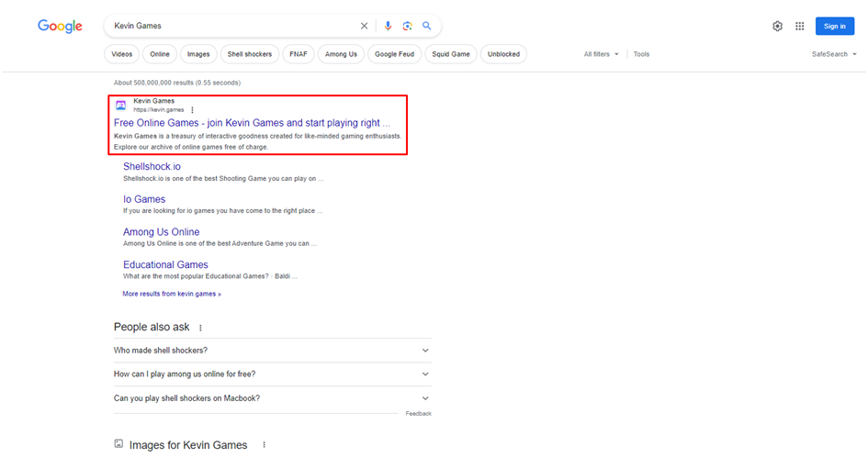Open three-dot menu next to People also ask
868x458 pixels.
coord(200,328)
